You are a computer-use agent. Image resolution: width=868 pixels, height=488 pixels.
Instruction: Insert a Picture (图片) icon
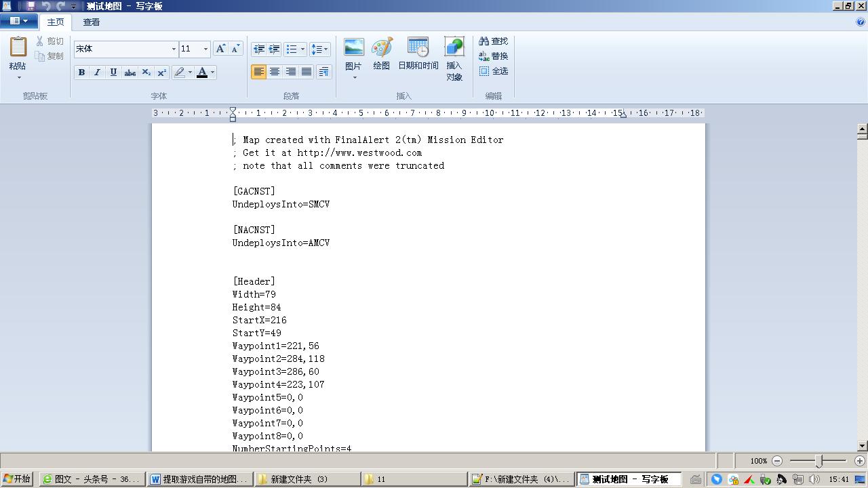(354, 47)
